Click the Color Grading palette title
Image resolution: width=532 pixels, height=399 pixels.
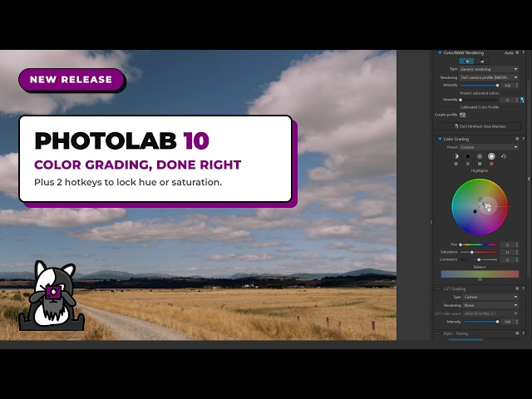pos(456,139)
